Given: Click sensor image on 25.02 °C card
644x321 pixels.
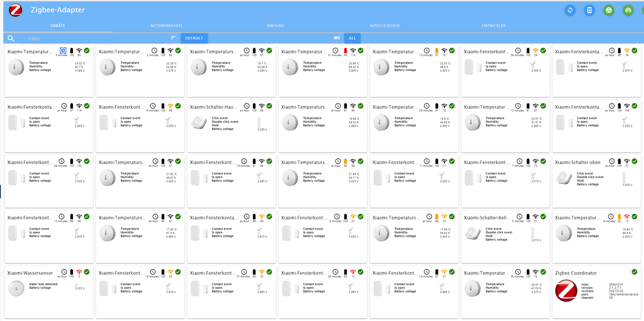Looking at the screenshot, I should click(x=16, y=67).
